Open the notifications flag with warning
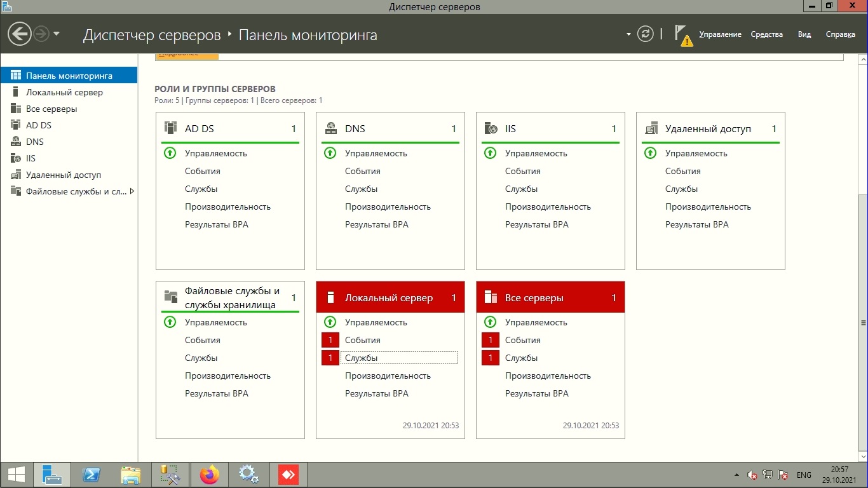Image resolution: width=868 pixels, height=488 pixels. 683,35
